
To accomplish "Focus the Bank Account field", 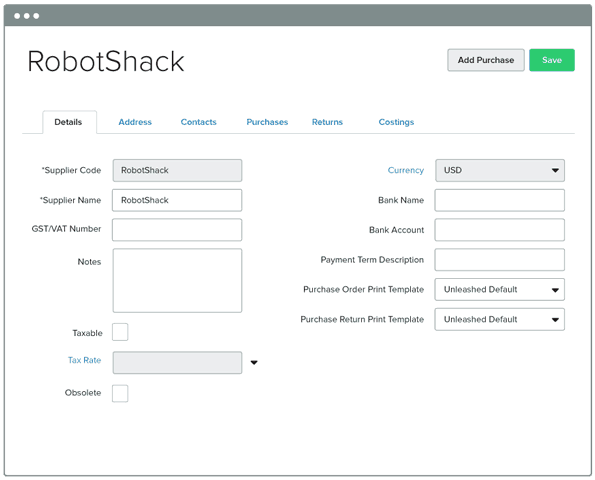I will click(x=500, y=230).
